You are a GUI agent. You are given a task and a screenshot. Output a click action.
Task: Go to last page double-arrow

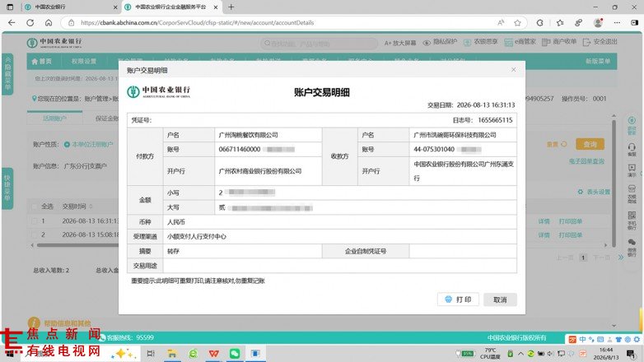tap(621, 258)
